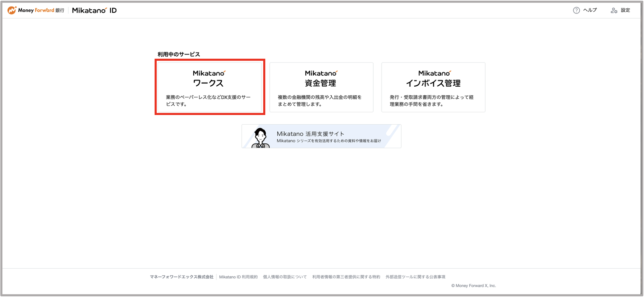Open the ヘルプ link

click(590, 10)
